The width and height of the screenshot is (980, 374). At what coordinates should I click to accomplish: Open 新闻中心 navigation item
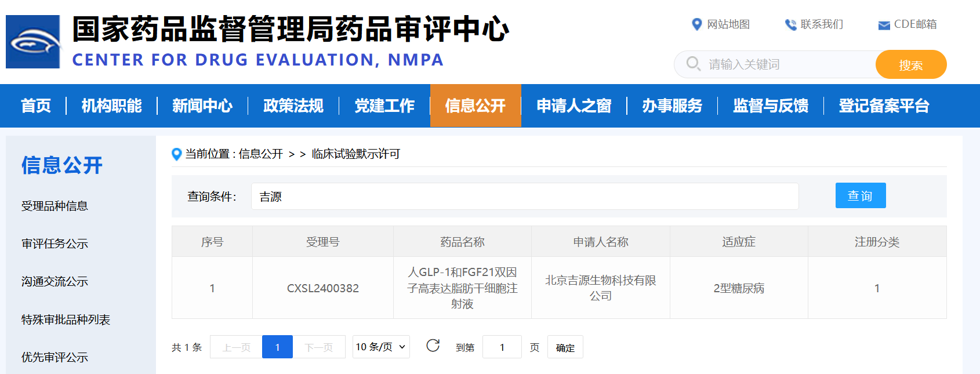pos(202,106)
